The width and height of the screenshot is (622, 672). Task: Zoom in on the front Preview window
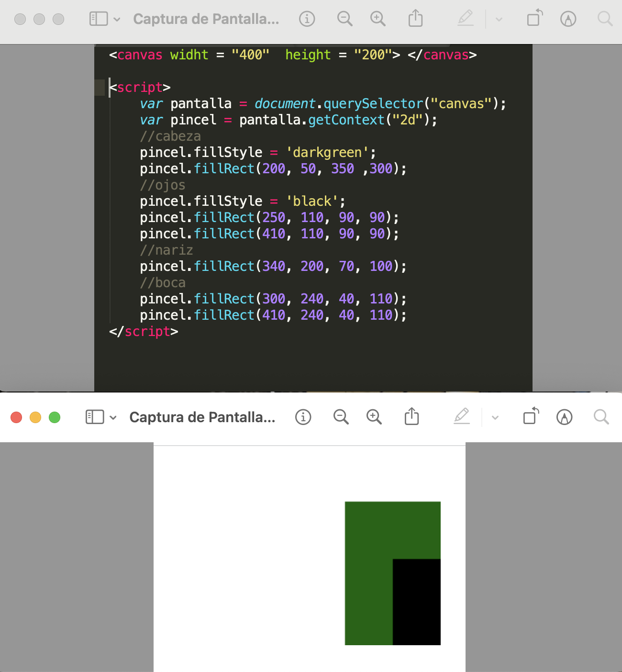click(374, 417)
